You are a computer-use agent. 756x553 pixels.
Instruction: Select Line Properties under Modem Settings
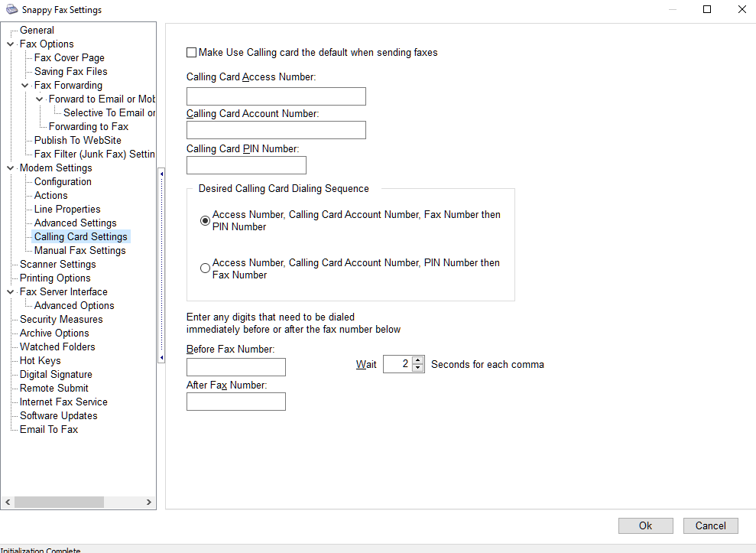coord(67,210)
